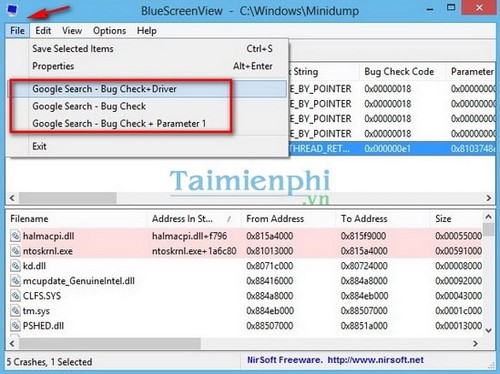Select Google Search - Bug Check + Parameter 1
The image size is (500, 374).
(147, 123)
